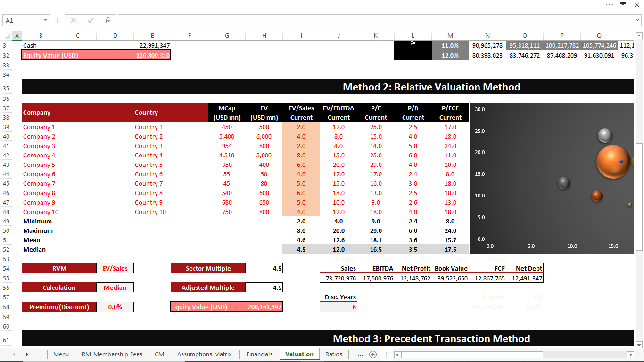This screenshot has height=362, width=644.
Task: Click the tab bar splitter dots handle
Action: 387,354
